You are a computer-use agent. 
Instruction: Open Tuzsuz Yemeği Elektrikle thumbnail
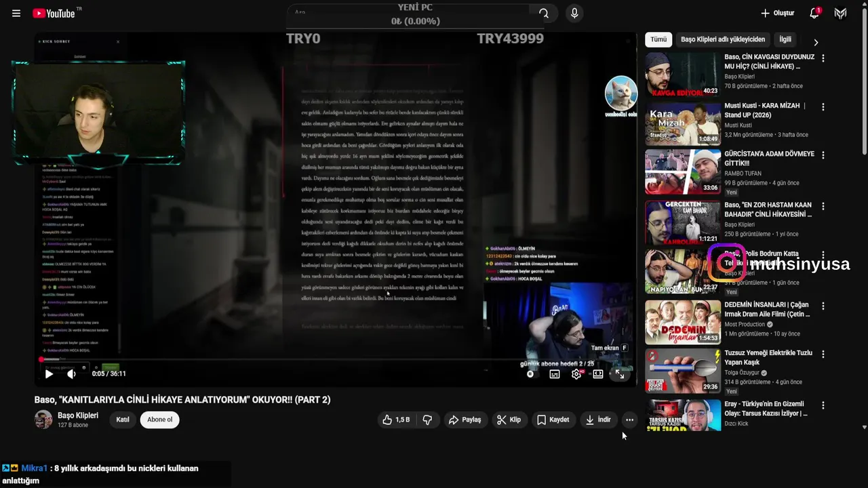683,370
